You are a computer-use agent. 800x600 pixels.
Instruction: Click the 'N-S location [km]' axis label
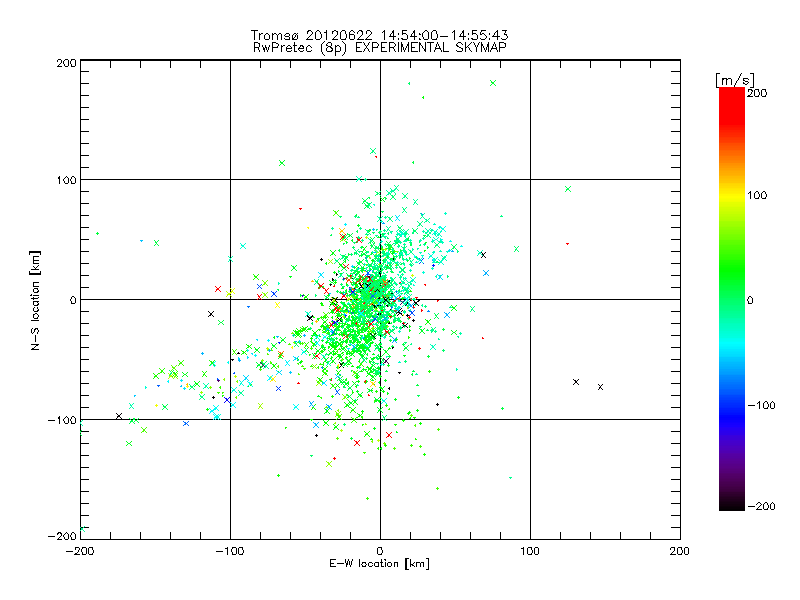coord(35,300)
